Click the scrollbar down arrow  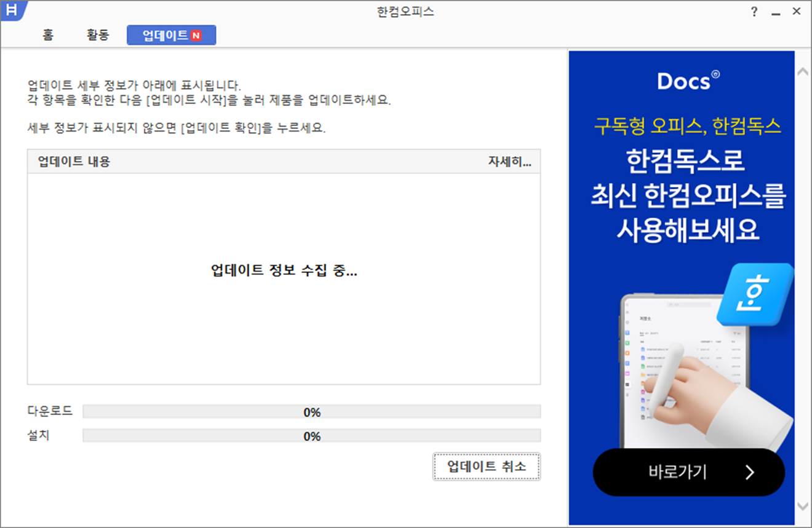coord(803,505)
